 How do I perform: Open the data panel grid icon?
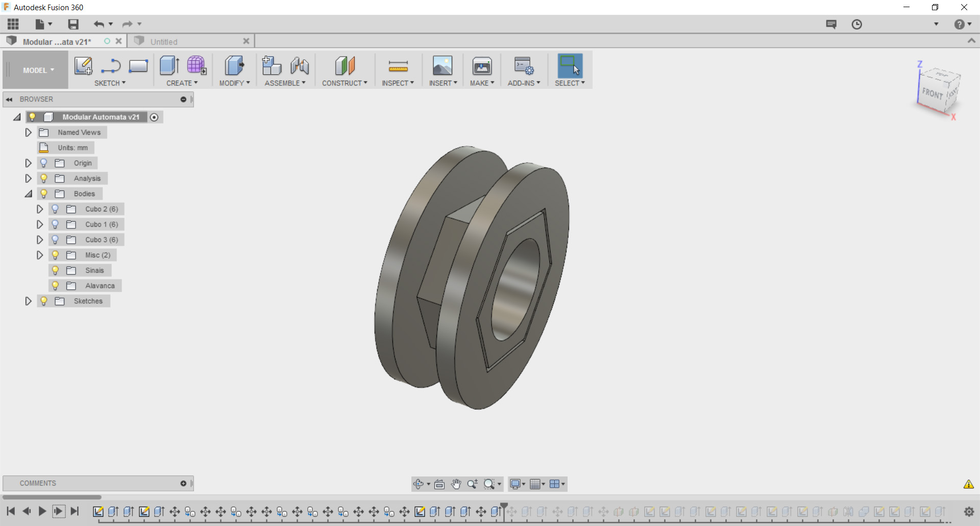(x=13, y=24)
